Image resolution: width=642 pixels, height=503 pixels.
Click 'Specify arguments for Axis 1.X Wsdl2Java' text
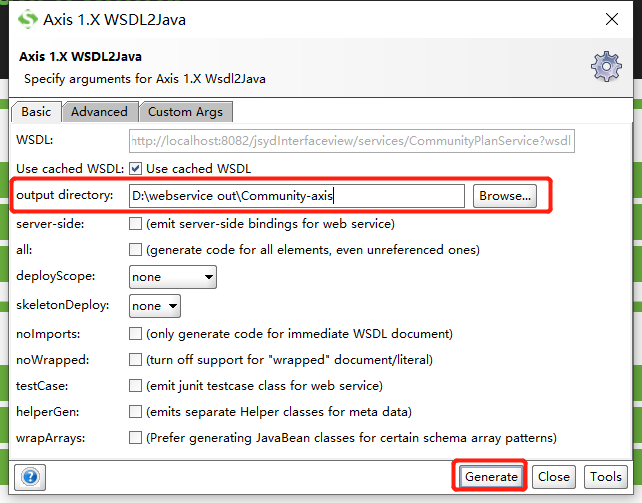click(145, 79)
